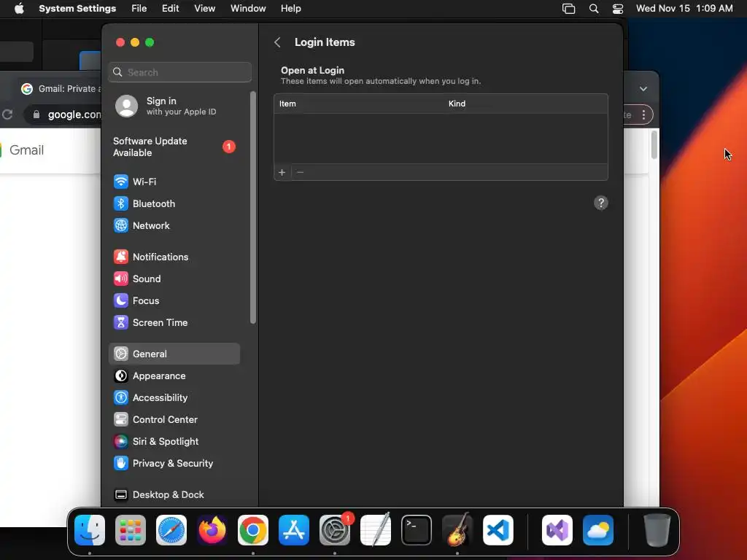Open Wi-Fi settings in sidebar

click(174, 182)
